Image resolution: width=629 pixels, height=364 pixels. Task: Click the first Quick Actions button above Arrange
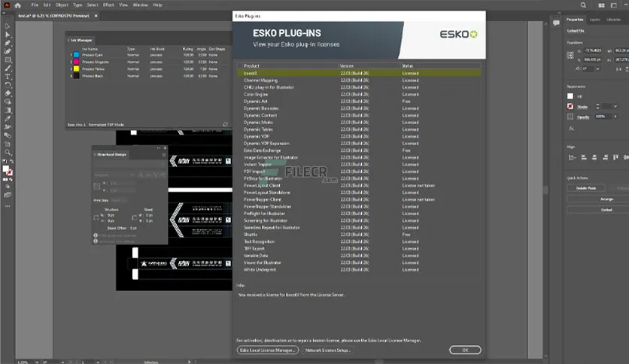586,188
